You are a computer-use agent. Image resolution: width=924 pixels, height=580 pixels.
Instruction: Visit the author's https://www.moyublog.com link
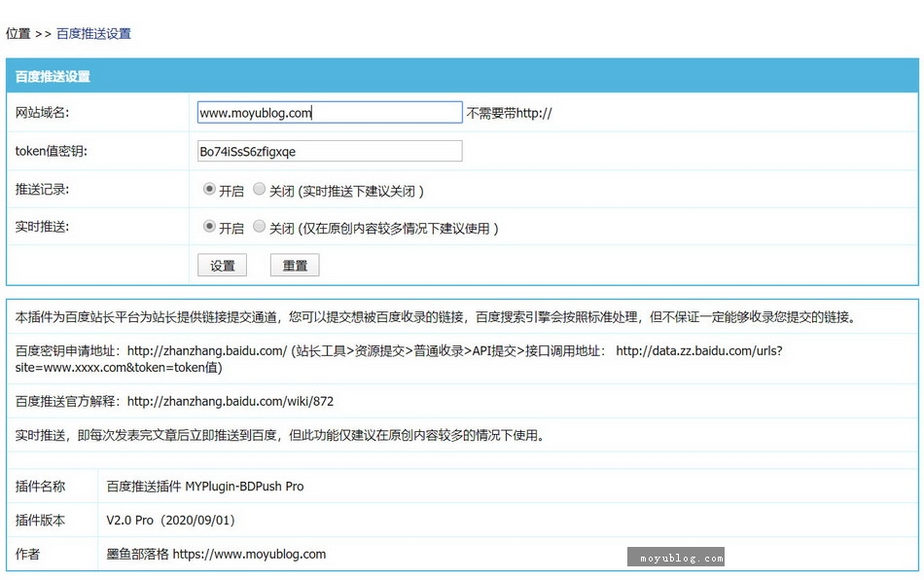249,554
